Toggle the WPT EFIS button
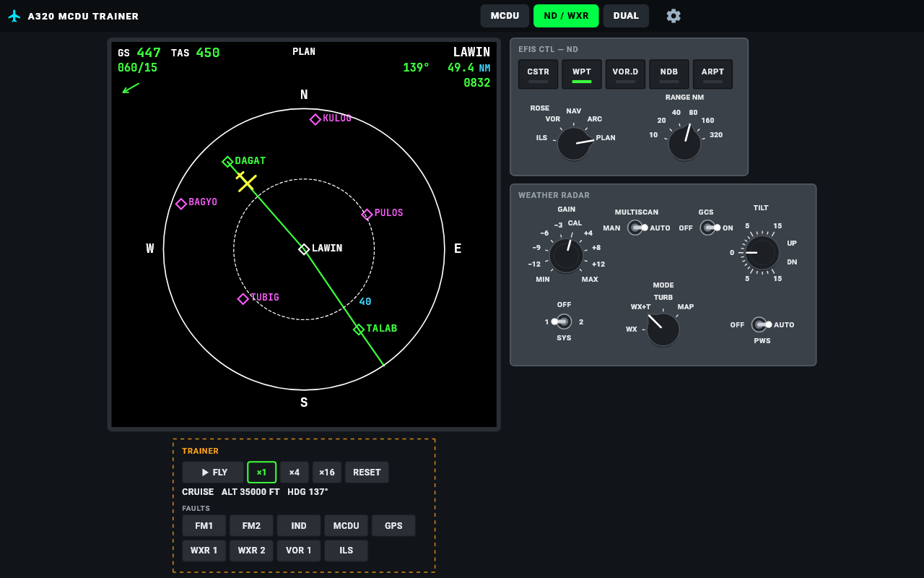Image resolution: width=924 pixels, height=578 pixels. click(582, 74)
